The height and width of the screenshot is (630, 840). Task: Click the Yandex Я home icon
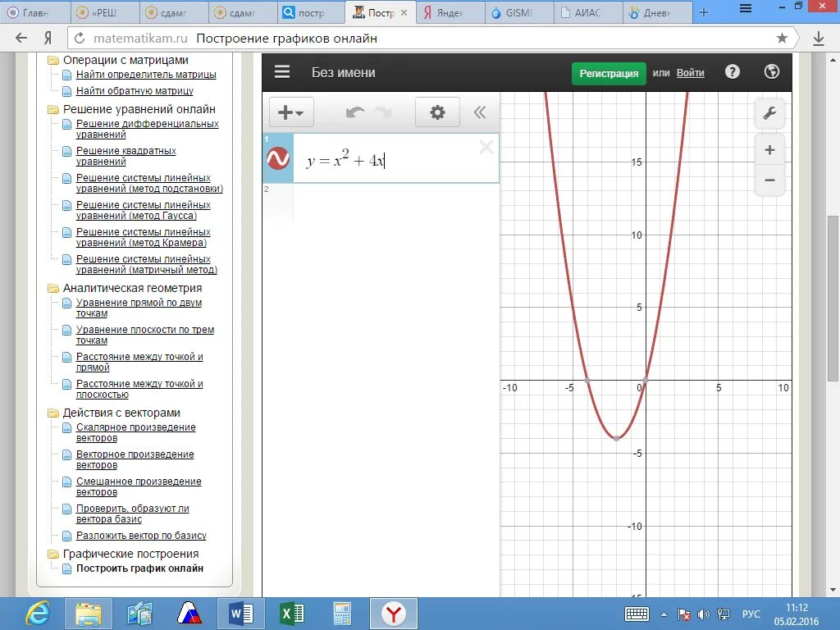tap(48, 38)
